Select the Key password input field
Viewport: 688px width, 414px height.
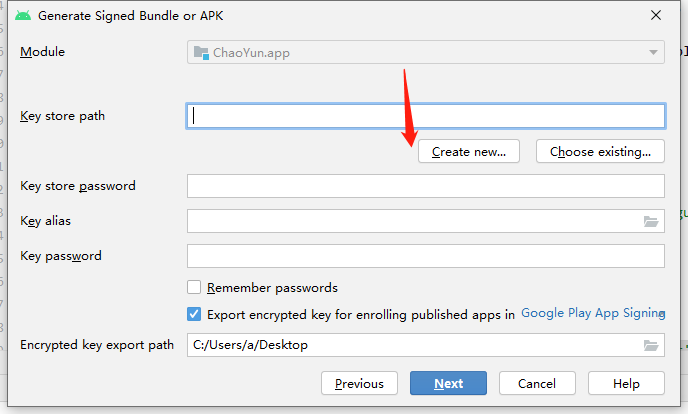425,256
